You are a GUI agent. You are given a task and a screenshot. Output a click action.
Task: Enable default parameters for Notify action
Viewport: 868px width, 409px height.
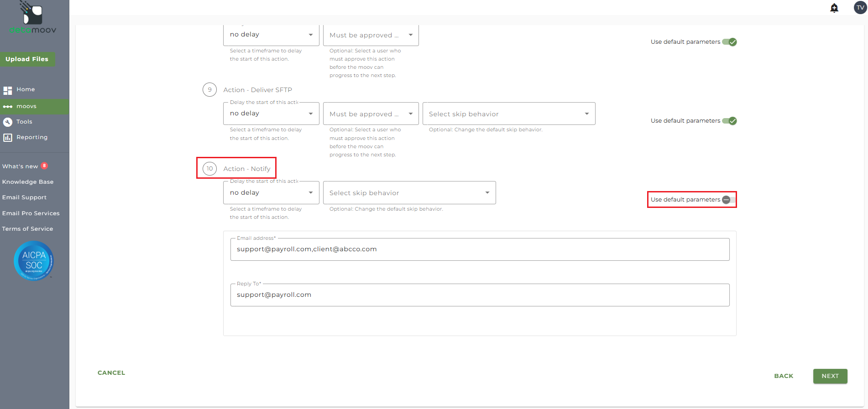pos(728,200)
